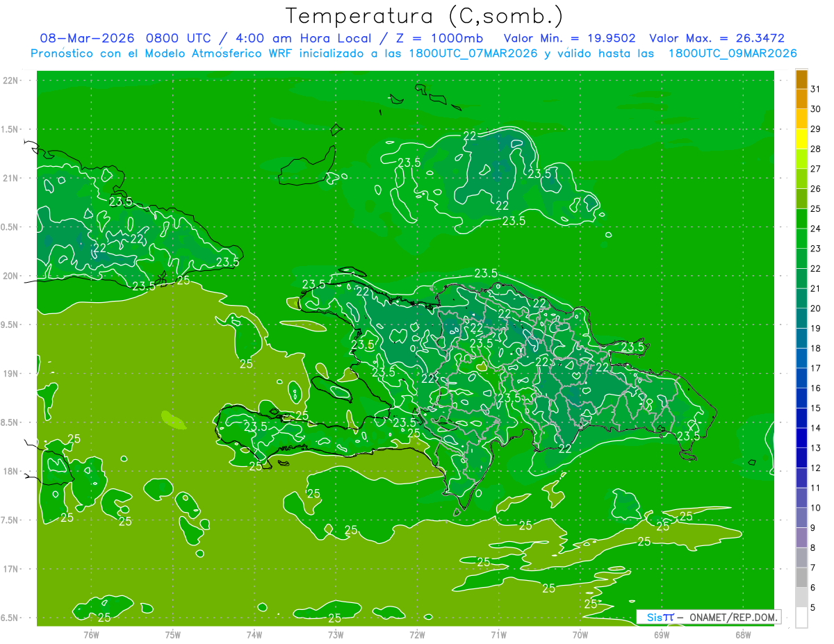Click the '72W' longitude axis label
Screen dimensions: 834x644
418,634
